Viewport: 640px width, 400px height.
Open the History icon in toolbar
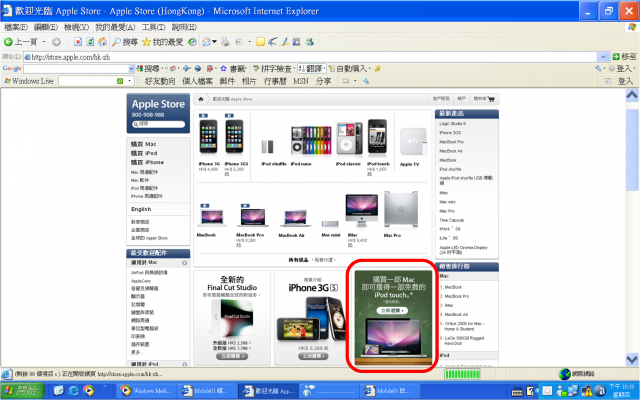[x=192, y=42]
